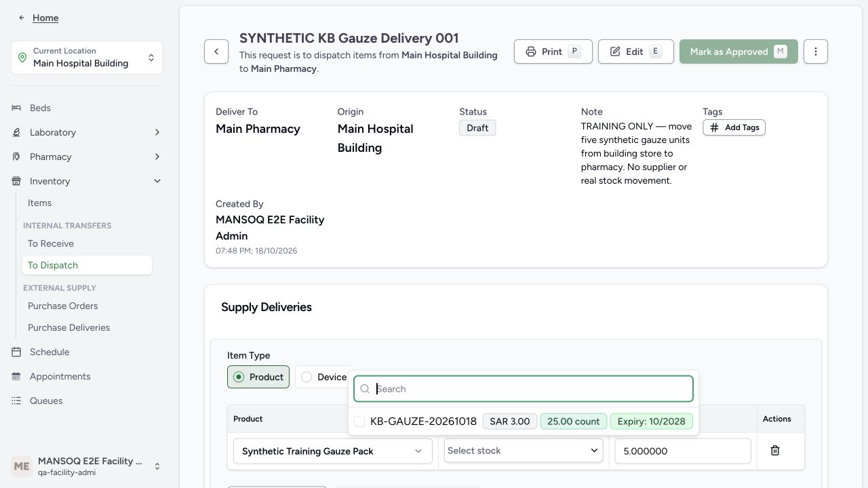Click the Laboratory microscope icon

[x=16, y=132]
